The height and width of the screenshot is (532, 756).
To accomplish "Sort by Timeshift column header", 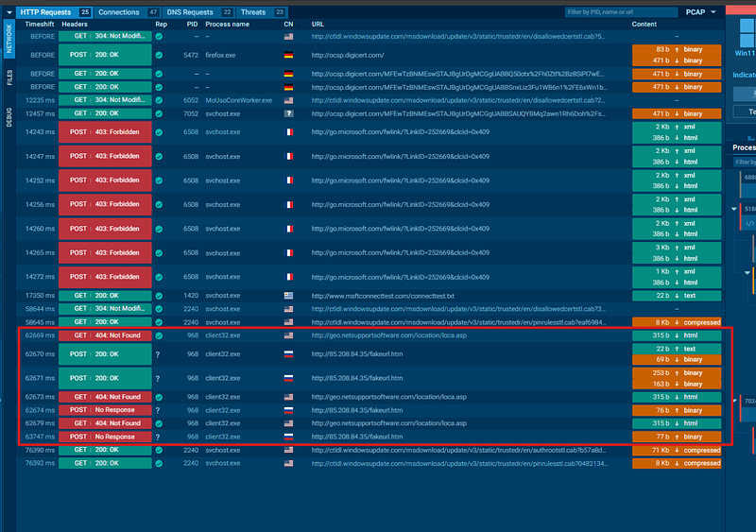I will click(x=40, y=25).
